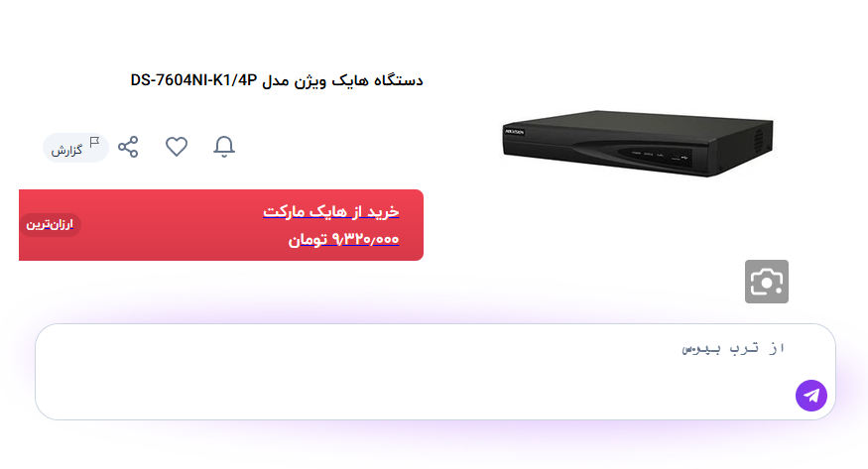
Task: Select the model code DS-7604NI-K1/4P text
Action: click(x=193, y=80)
